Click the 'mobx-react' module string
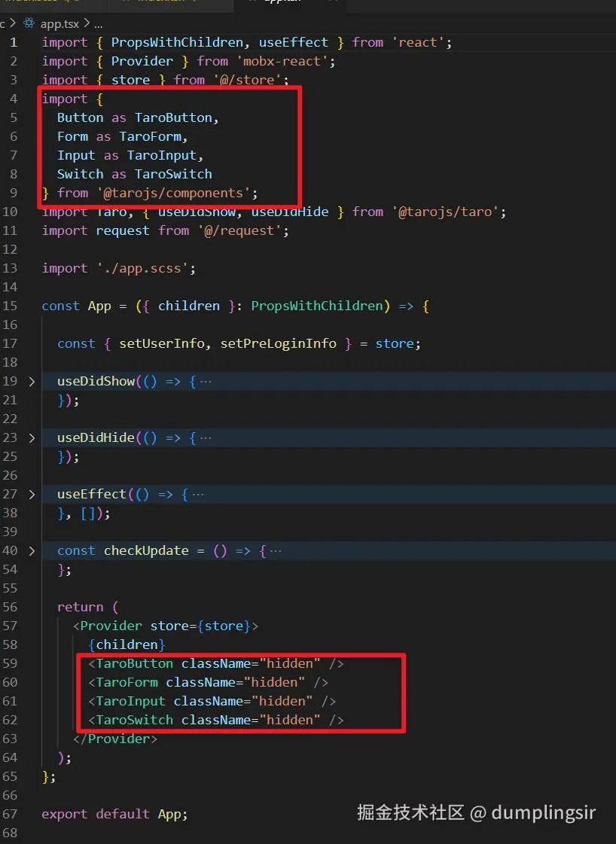The width and height of the screenshot is (616, 844). [282, 62]
